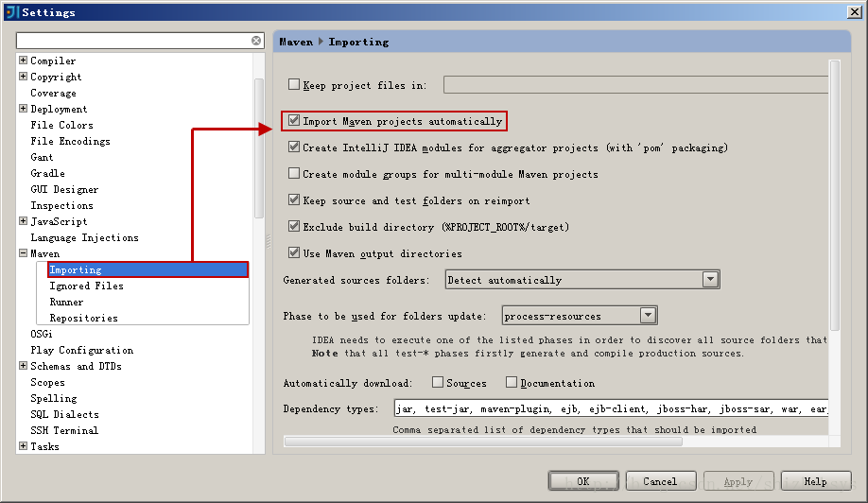Expand the JavaScript tree node

(23, 221)
